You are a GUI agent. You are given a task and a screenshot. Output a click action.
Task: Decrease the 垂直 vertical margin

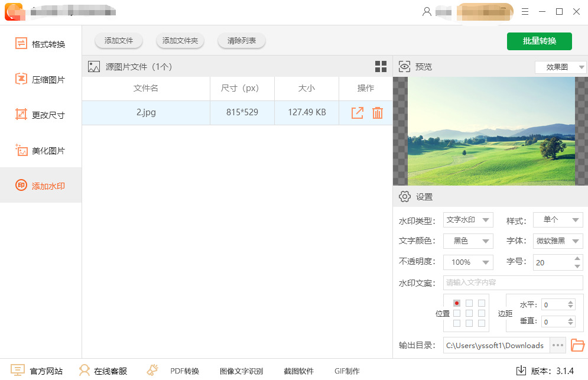(570, 324)
